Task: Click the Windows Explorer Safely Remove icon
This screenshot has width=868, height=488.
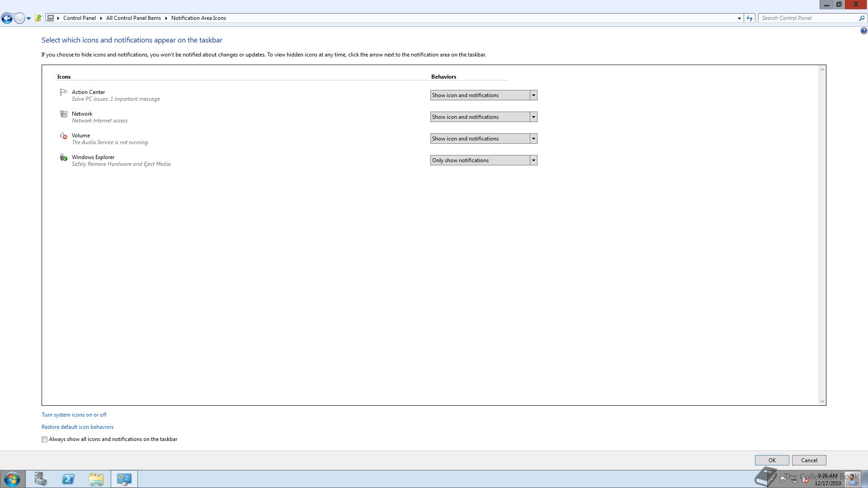Action: tap(63, 157)
